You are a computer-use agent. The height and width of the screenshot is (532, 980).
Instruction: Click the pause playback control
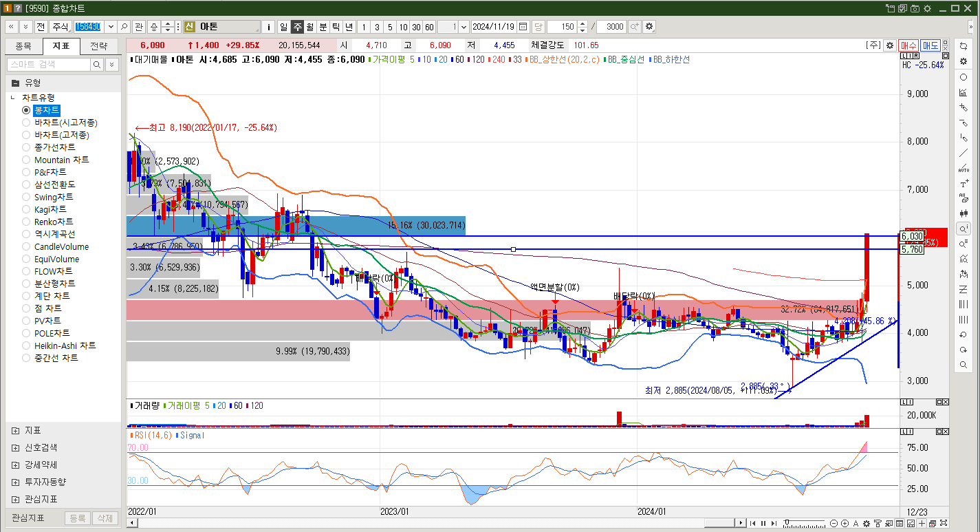(x=763, y=523)
